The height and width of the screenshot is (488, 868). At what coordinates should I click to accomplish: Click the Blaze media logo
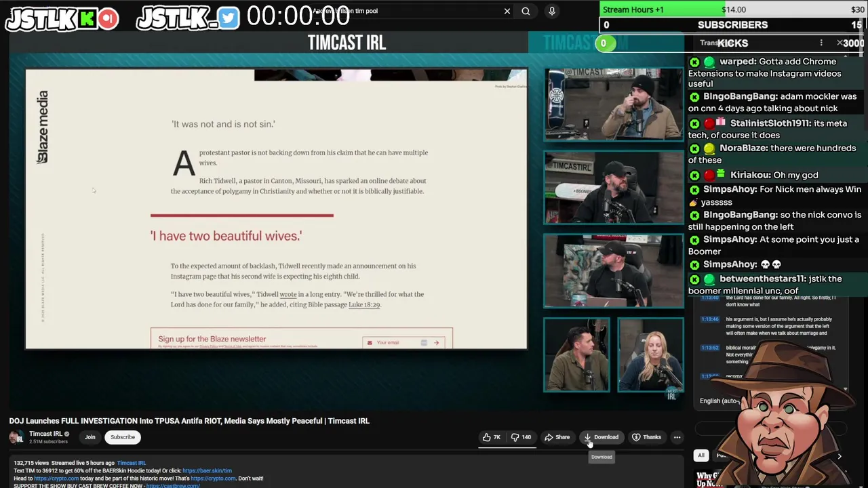point(42,127)
